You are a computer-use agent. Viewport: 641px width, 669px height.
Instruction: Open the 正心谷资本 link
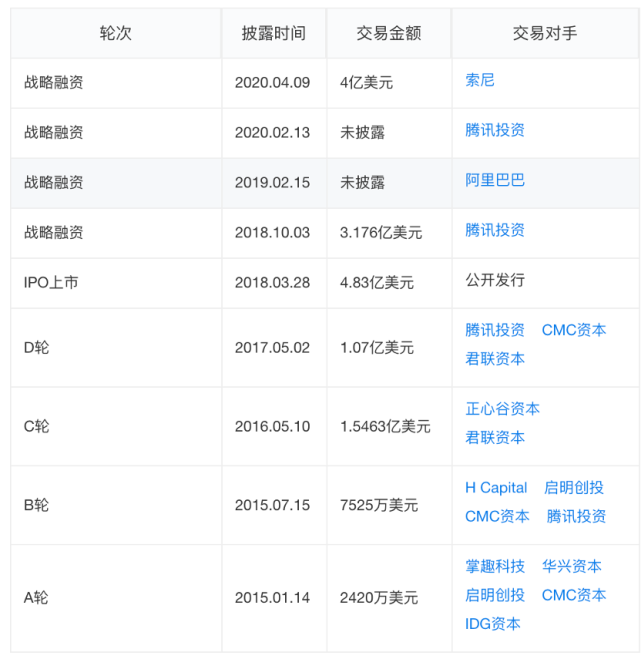[502, 408]
